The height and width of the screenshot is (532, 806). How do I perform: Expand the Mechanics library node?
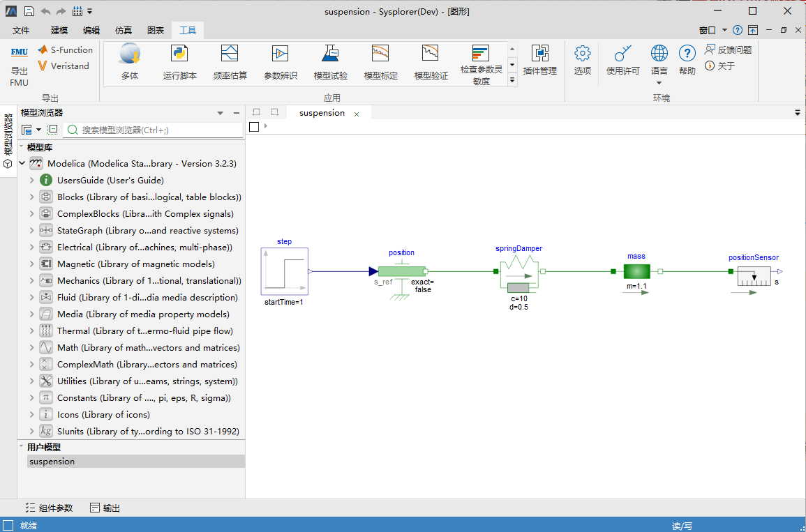[31, 281]
